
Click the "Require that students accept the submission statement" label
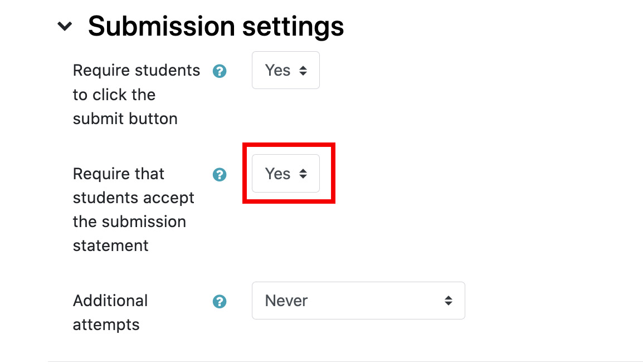133,209
